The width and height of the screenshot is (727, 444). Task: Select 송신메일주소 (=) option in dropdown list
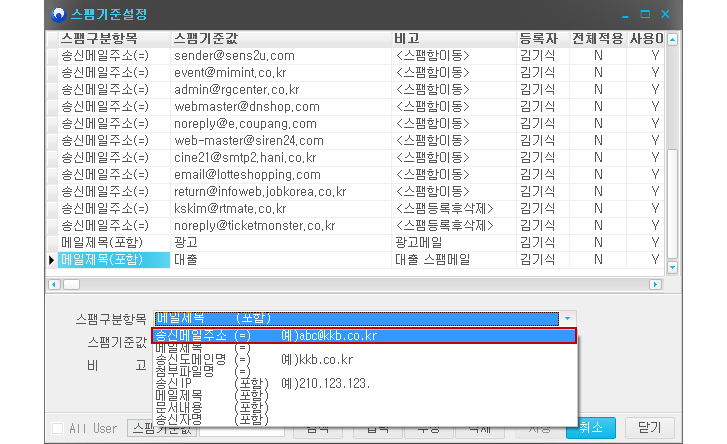364,336
